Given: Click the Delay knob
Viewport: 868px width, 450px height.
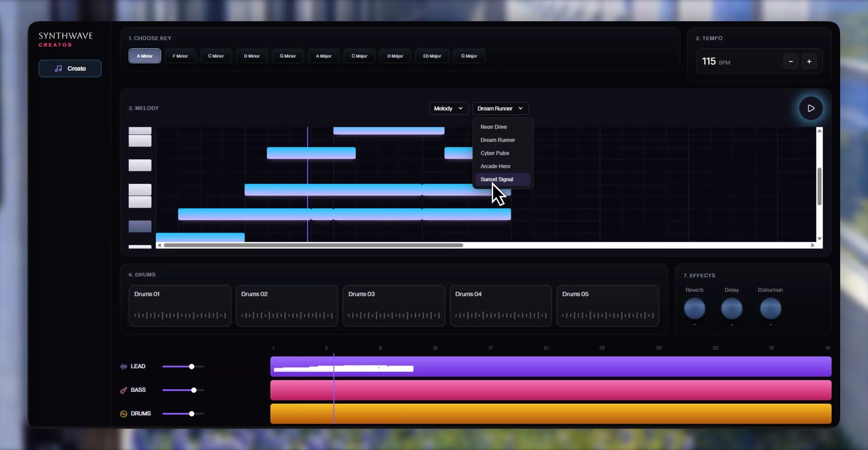Looking at the screenshot, I should coord(732,308).
